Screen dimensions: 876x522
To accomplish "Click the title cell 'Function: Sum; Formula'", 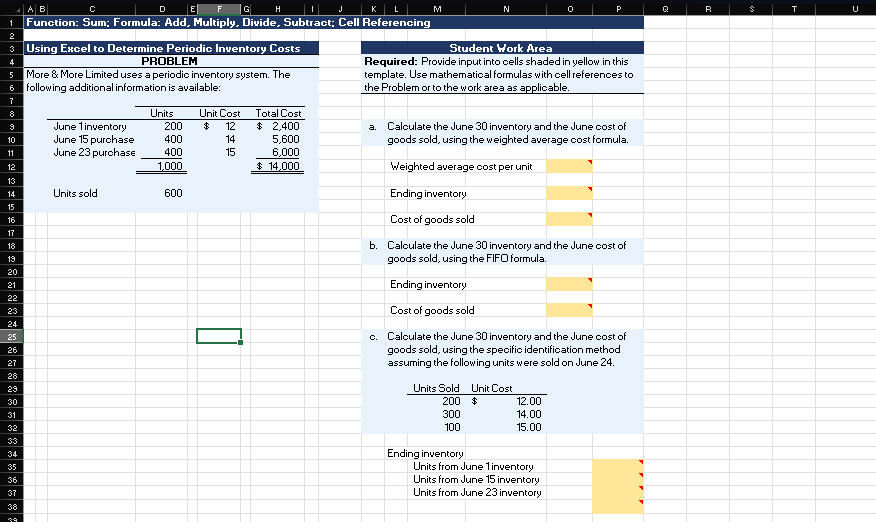I will (x=333, y=22).
